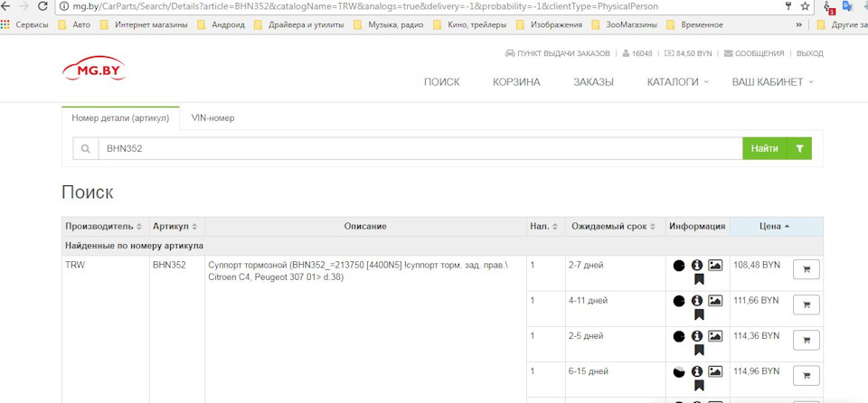Select the Номер детали (артикул) tab

tap(120, 117)
